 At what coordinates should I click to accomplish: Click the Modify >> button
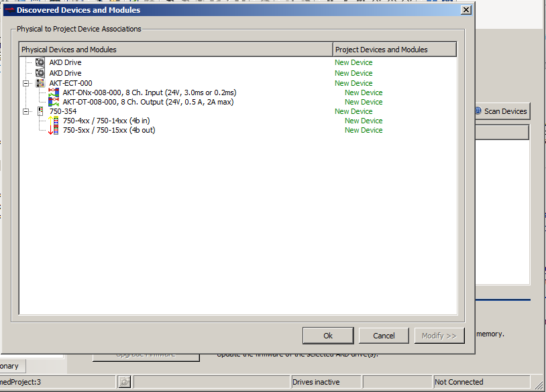coord(439,336)
